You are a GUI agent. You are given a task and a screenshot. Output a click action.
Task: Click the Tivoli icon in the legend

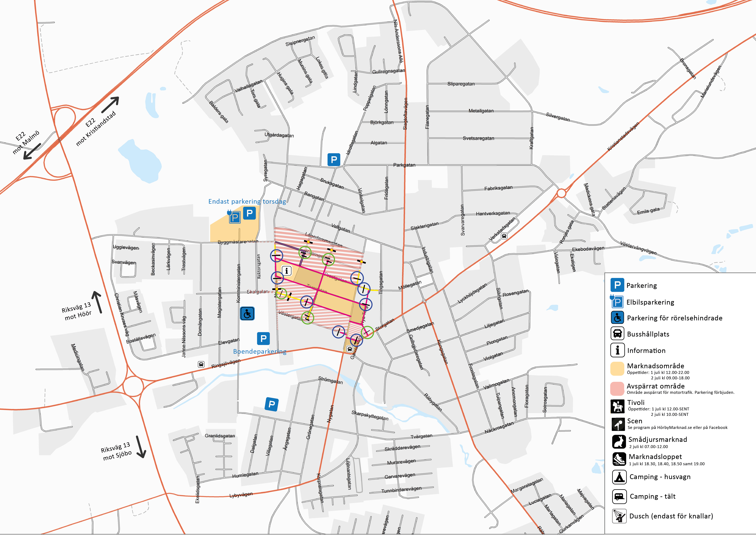618,406
